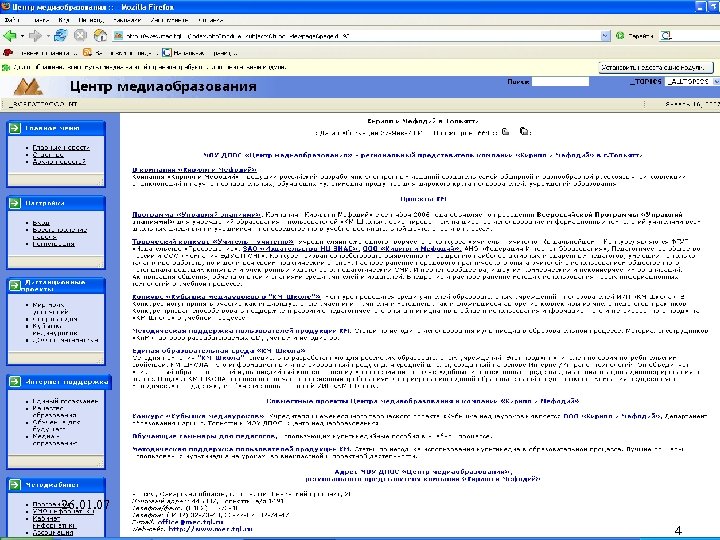
Task: Open first link in Главное меню block
Action: (x=61, y=147)
